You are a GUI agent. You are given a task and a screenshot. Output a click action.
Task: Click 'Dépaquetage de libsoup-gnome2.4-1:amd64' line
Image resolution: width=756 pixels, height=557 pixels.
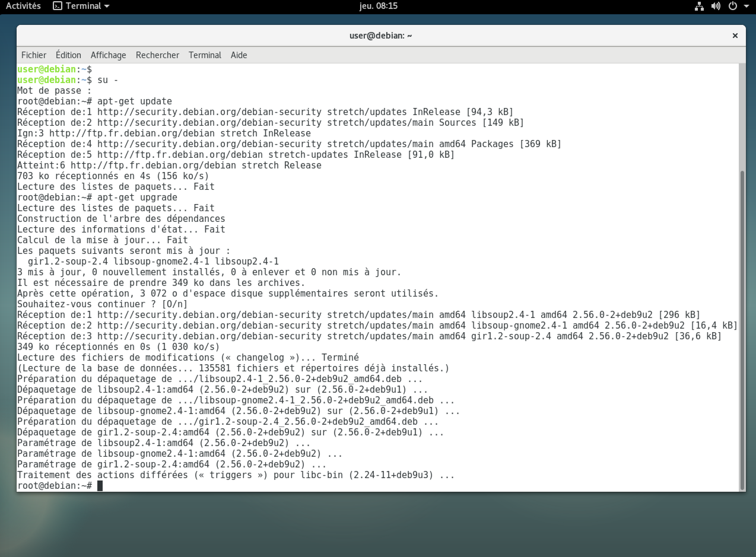point(238,411)
